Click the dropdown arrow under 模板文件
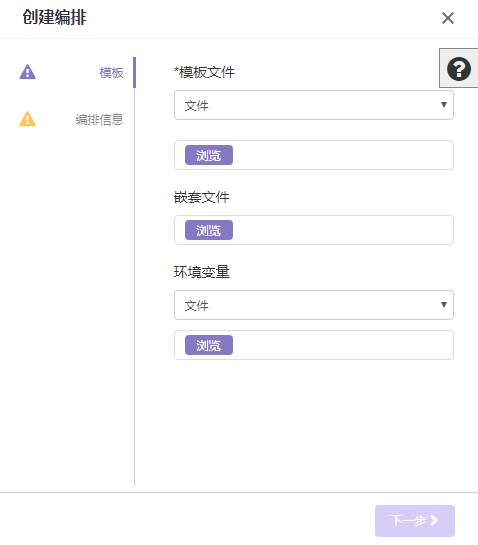Screen dimensions: 478x545 click(x=444, y=105)
